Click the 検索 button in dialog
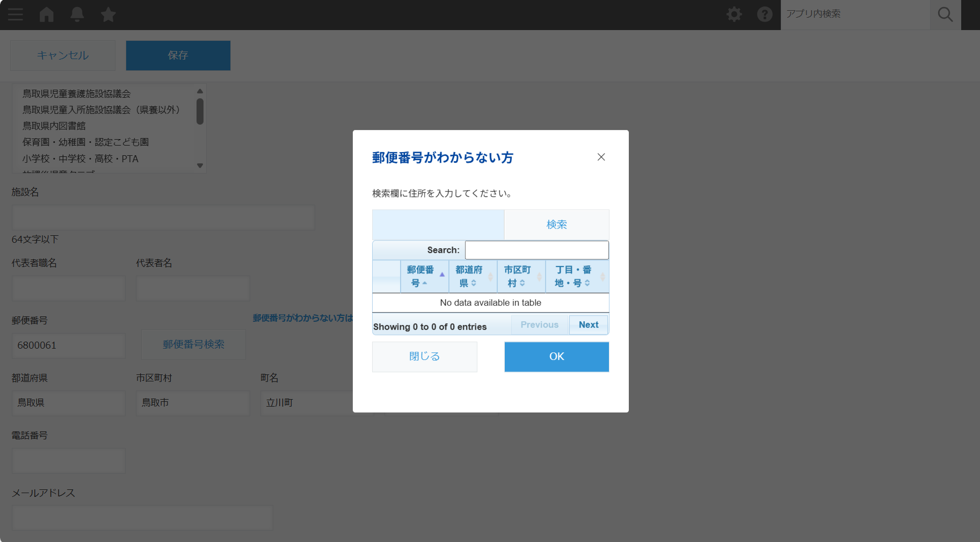 click(556, 225)
